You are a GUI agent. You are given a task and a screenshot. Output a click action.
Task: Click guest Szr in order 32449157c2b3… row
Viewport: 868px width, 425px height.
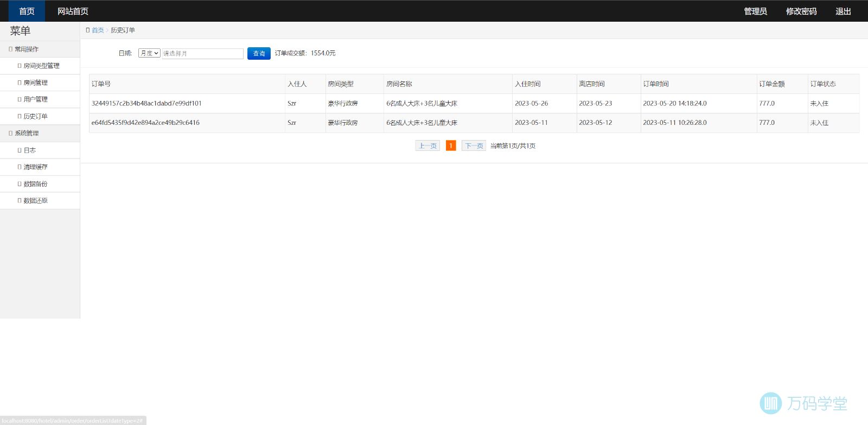[x=292, y=103]
